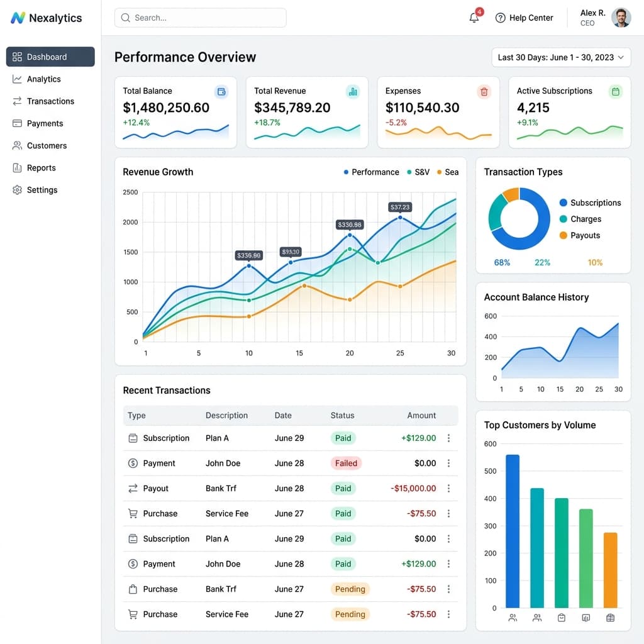Image resolution: width=644 pixels, height=644 pixels.
Task: Click the Total Revenue bar chart icon
Action: coord(353,91)
